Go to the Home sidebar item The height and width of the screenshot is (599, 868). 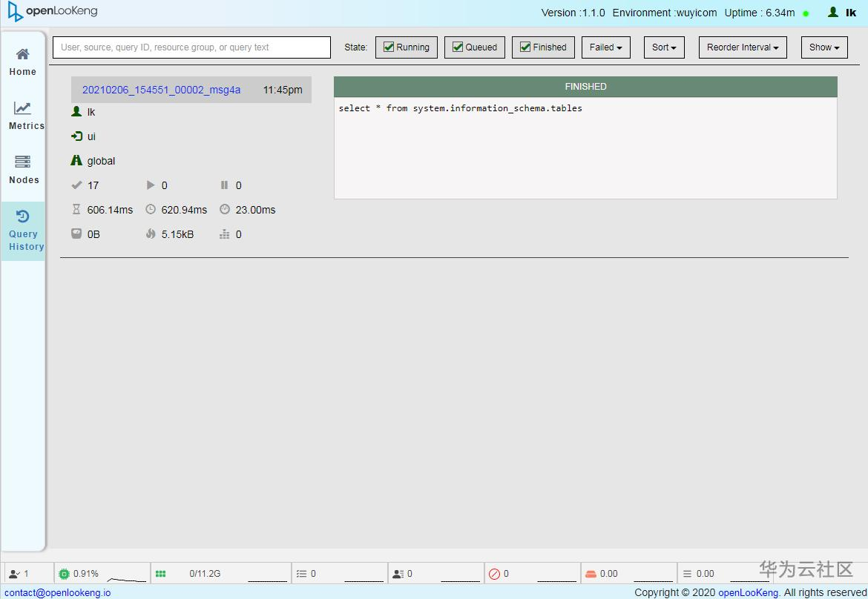[23, 62]
